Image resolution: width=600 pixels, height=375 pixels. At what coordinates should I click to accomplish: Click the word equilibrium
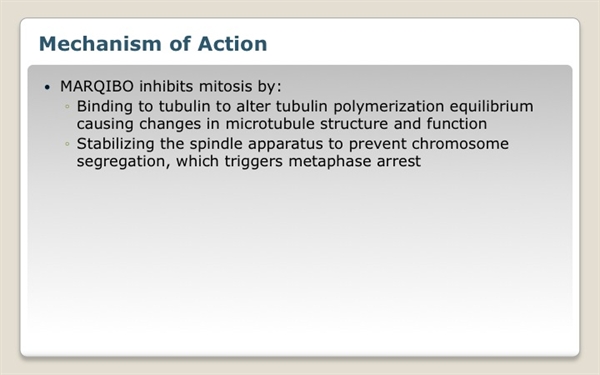pos(491,107)
